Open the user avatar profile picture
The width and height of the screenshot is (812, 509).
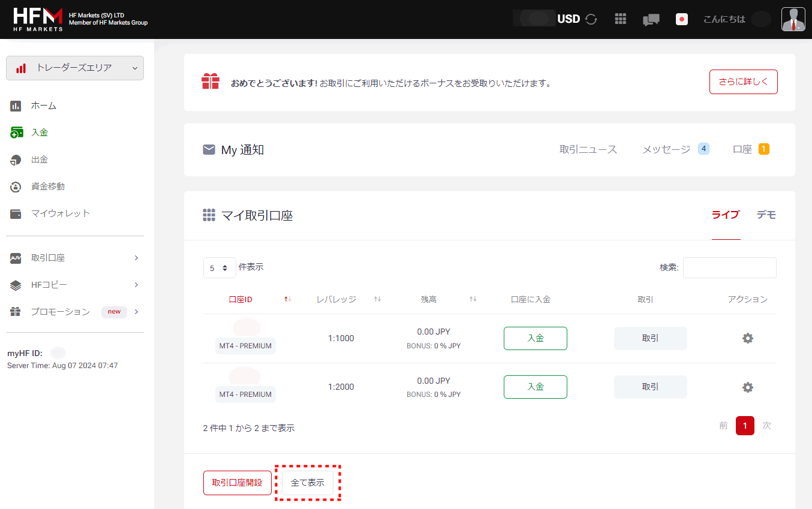tap(793, 19)
